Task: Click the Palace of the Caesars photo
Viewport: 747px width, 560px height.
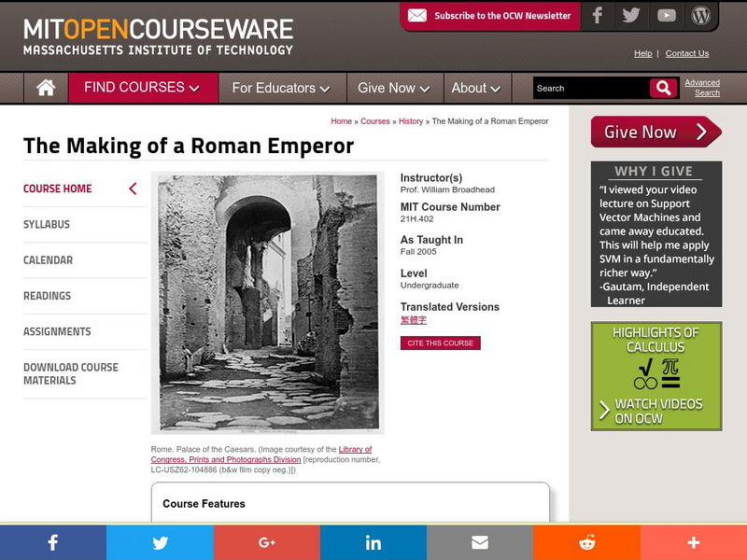Action: coord(268,302)
